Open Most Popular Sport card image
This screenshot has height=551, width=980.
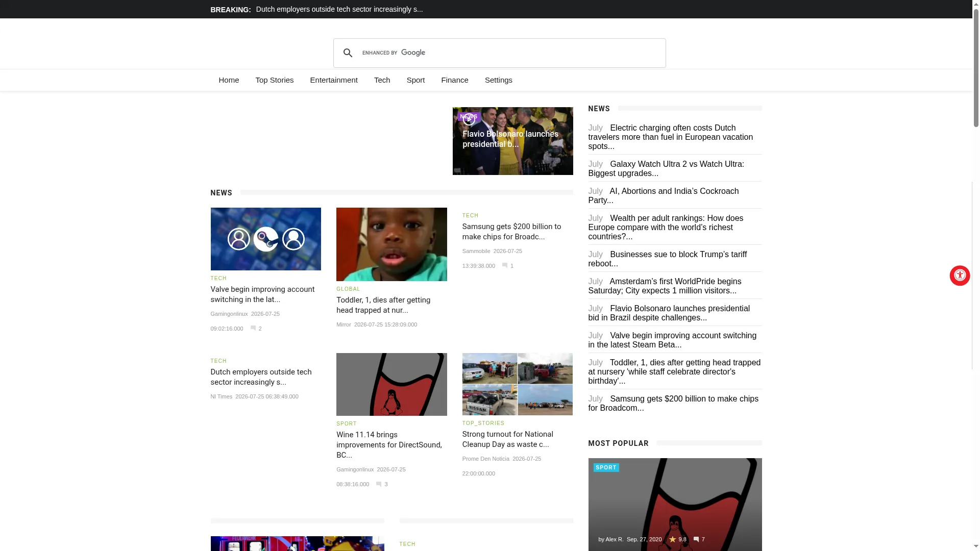coord(675,504)
